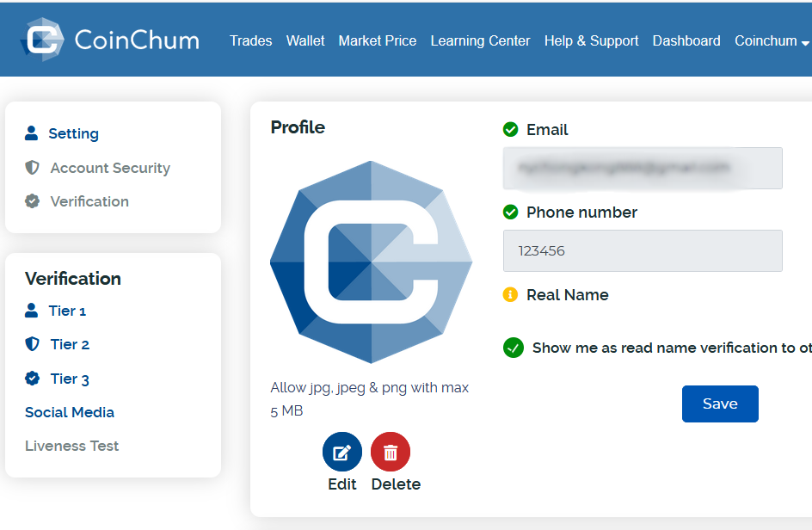Image resolution: width=812 pixels, height=530 pixels.
Task: Edit profile picture using the pencil icon
Action: pos(341,451)
